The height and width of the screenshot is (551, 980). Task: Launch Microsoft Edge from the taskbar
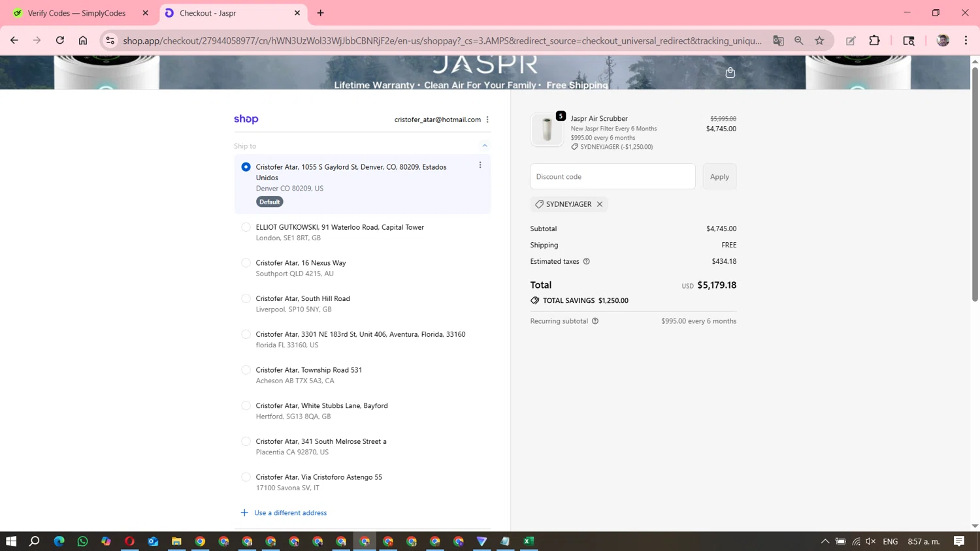59,541
